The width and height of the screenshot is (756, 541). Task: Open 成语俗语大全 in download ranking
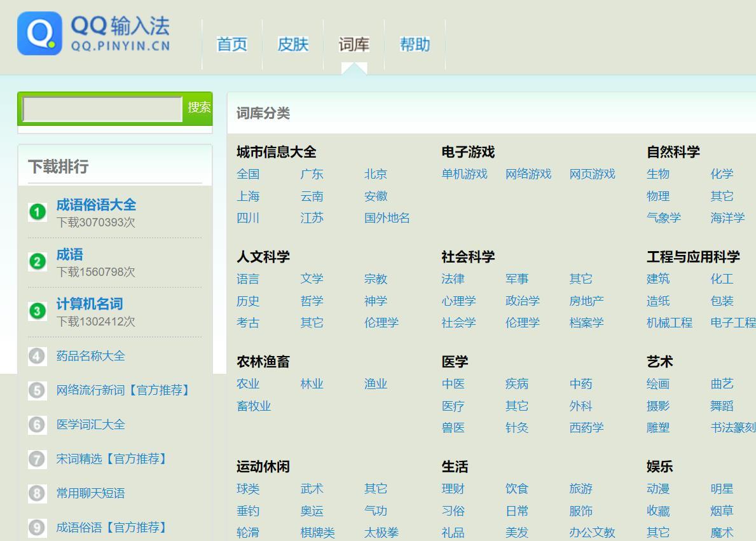pos(96,205)
